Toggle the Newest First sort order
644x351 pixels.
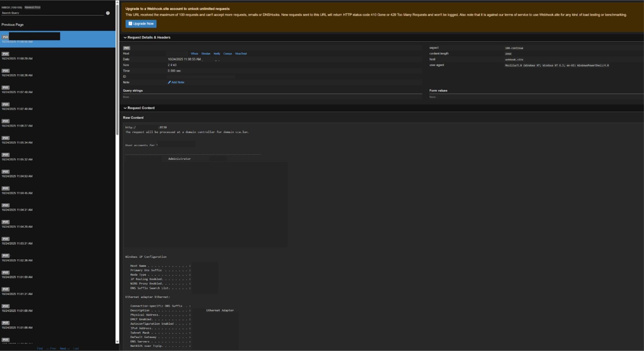(33, 7)
